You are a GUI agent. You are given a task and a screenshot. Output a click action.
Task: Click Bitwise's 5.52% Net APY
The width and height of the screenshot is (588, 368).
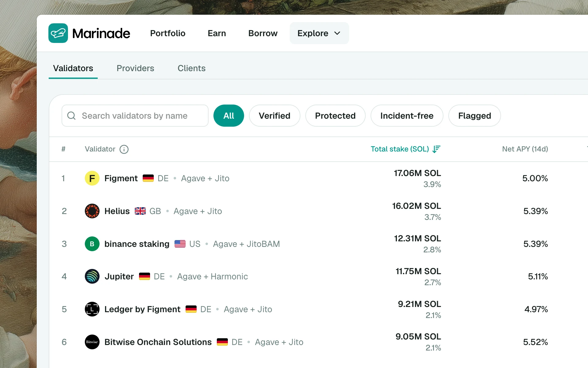(x=536, y=342)
